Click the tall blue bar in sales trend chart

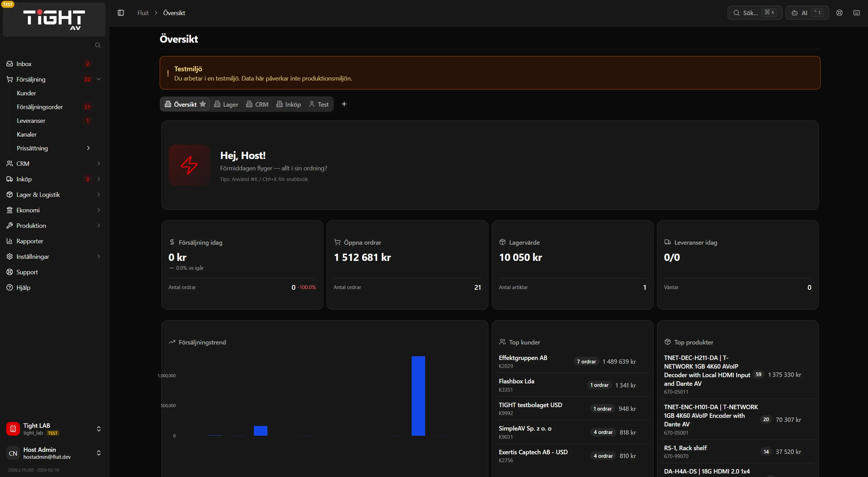pos(418,396)
